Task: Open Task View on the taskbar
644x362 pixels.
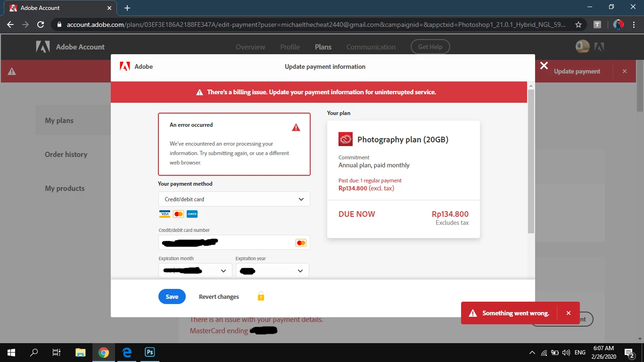Action: point(56,352)
